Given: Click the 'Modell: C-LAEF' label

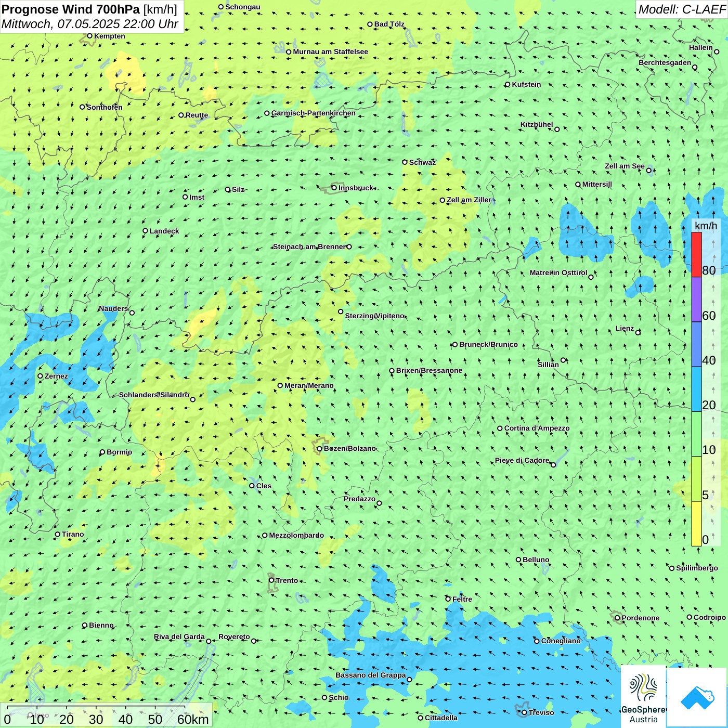Looking at the screenshot, I should click(682, 9).
